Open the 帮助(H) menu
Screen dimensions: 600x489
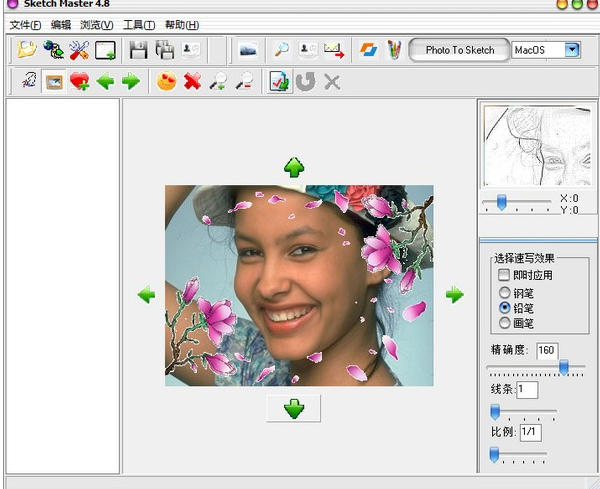point(181,24)
